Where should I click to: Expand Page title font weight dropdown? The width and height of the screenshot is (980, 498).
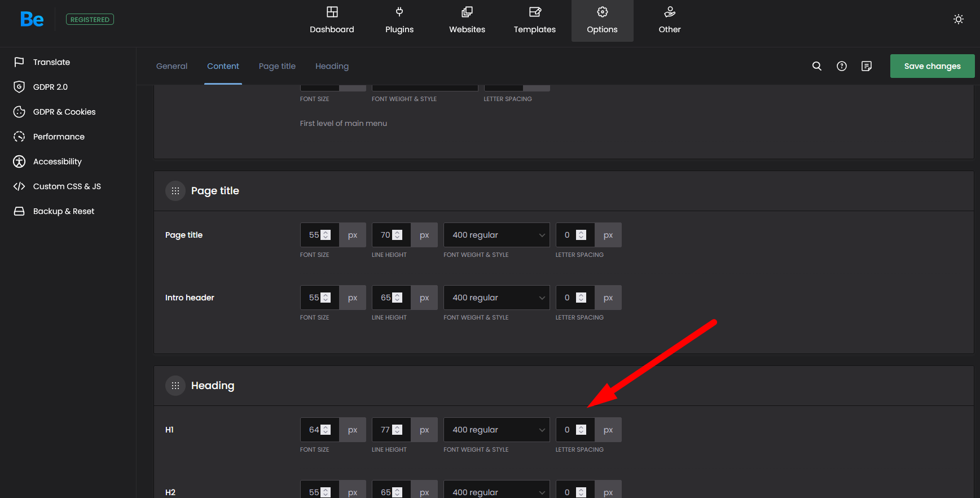click(x=496, y=235)
